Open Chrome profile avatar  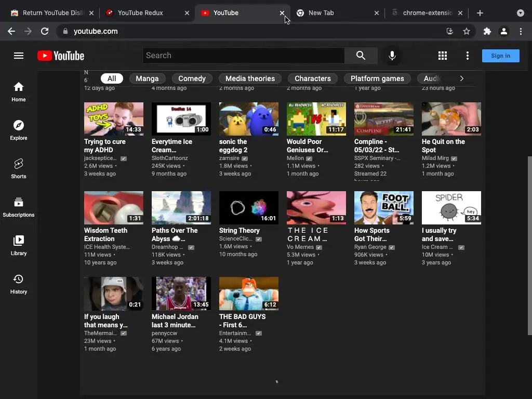coord(504,31)
